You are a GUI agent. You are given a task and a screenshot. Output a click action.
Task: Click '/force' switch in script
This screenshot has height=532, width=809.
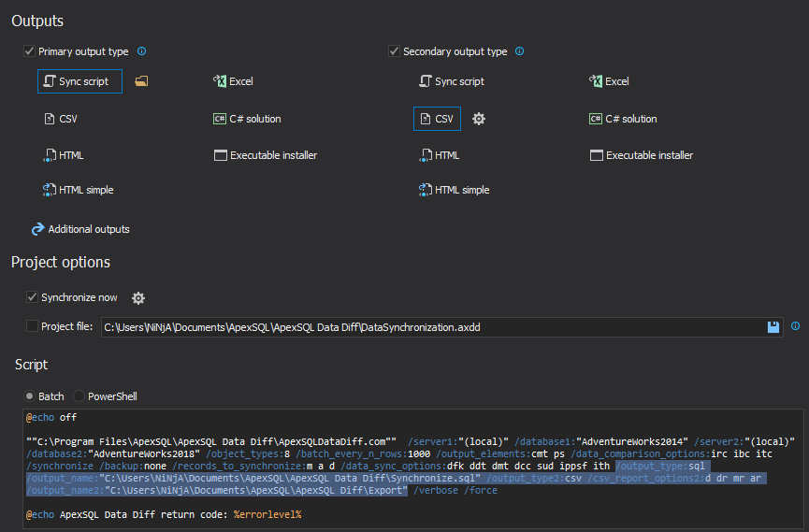coord(481,491)
